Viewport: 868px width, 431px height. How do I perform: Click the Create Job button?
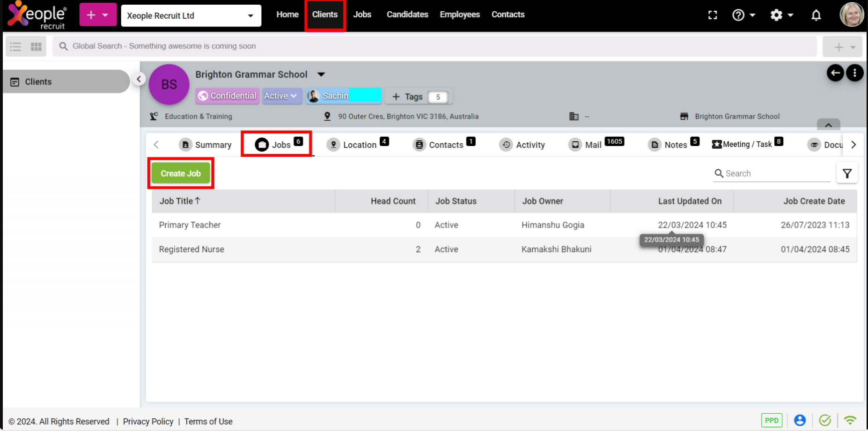click(x=181, y=173)
